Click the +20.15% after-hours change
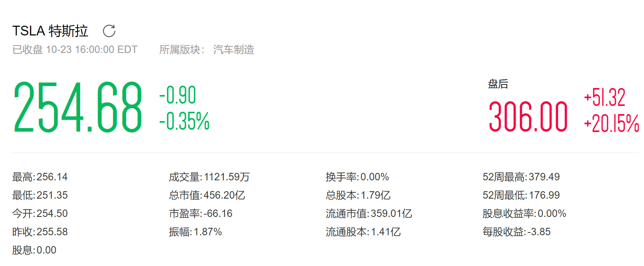 pos(611,124)
